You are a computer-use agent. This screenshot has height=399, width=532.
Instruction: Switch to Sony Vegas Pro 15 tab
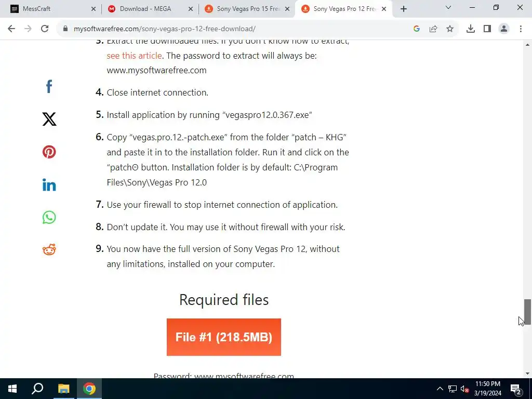click(247, 9)
